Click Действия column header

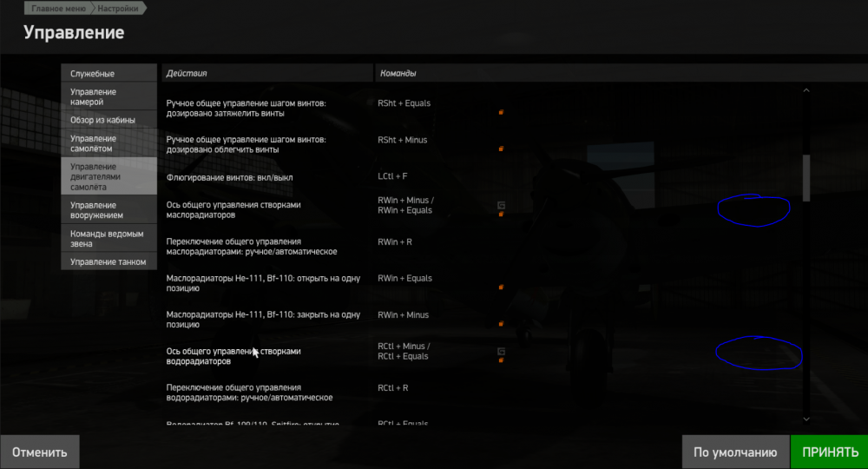267,73
